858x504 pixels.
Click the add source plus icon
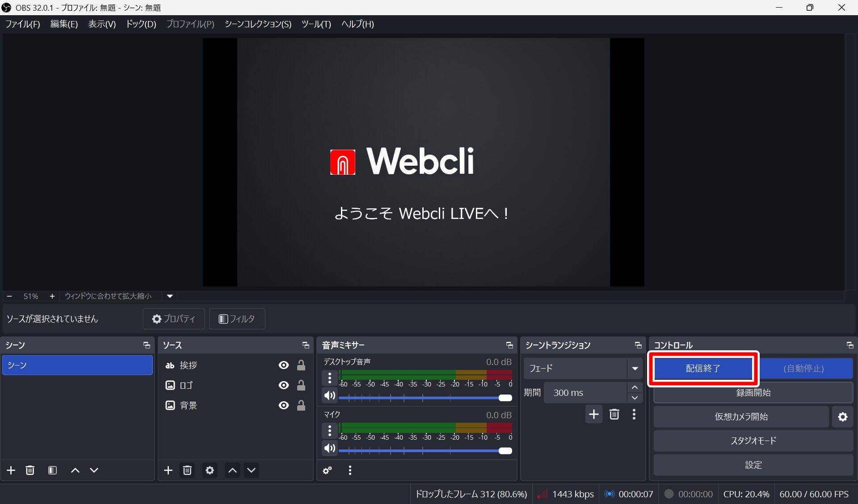click(168, 470)
